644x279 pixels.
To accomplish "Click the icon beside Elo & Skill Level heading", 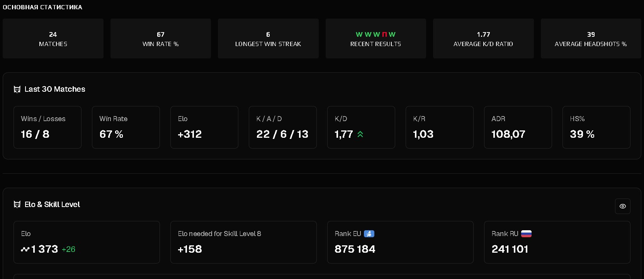I will click(x=17, y=204).
